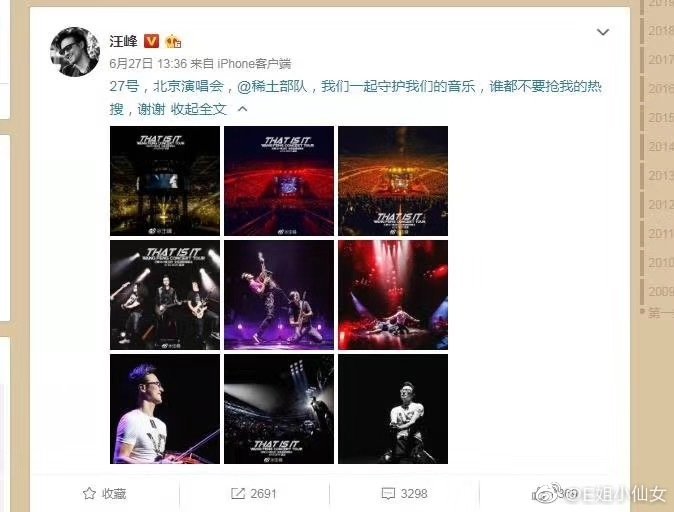The height and width of the screenshot is (512, 674).
Task: Click the username 汪峰
Action: 123,41
